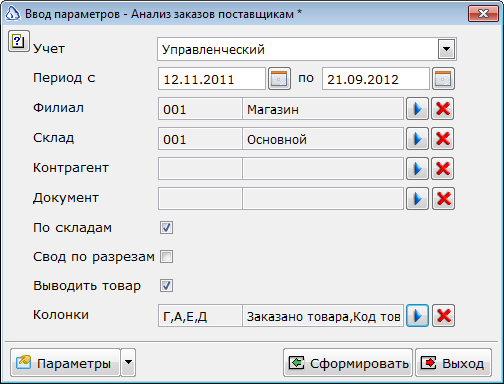504x384 pixels.
Task: Clear Филиал with red X
Action: coord(443,109)
